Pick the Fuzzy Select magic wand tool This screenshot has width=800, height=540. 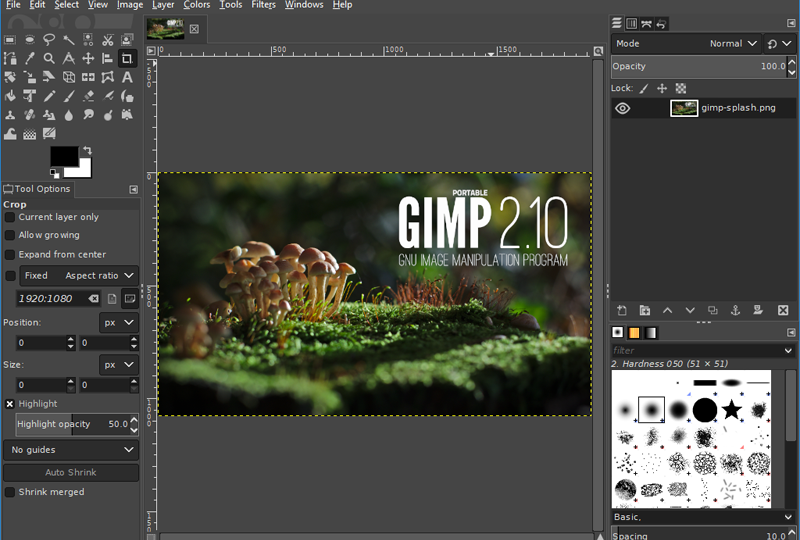click(x=68, y=39)
